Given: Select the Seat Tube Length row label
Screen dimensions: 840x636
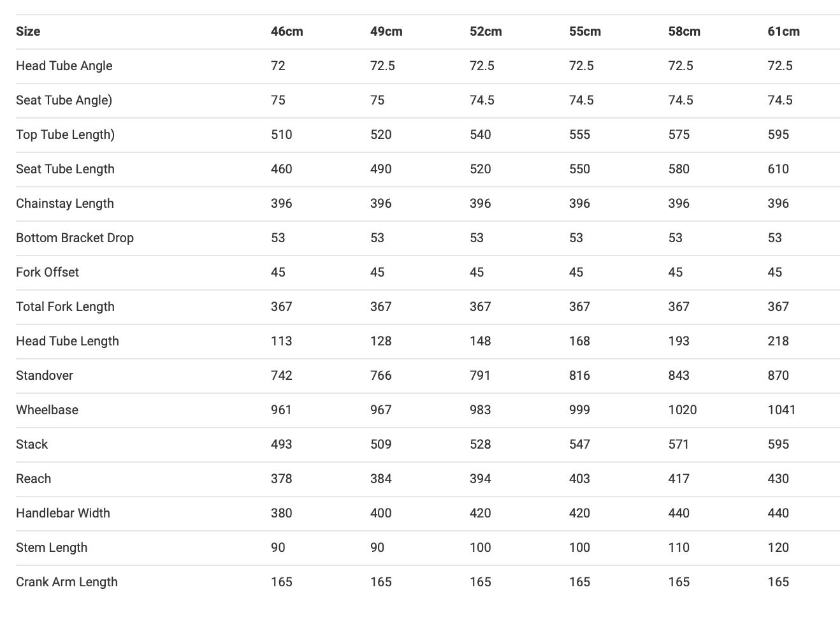Looking at the screenshot, I should [65, 170].
